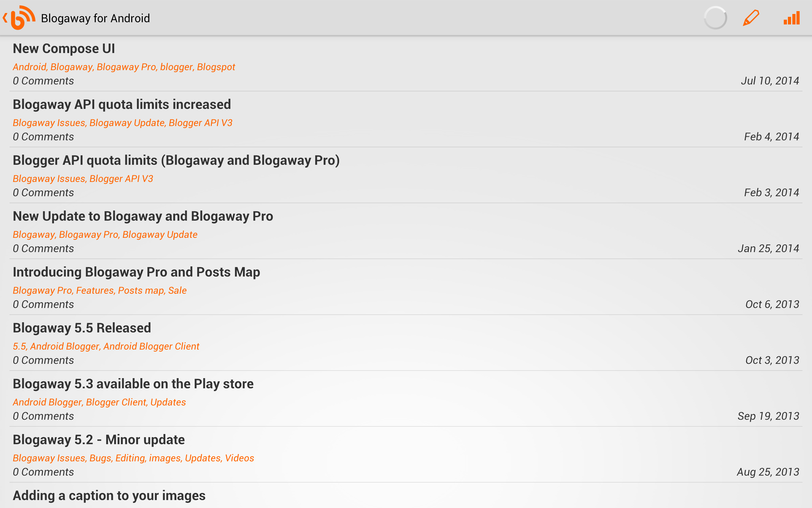Click the date 'Aug 25, 2013'

(768, 472)
